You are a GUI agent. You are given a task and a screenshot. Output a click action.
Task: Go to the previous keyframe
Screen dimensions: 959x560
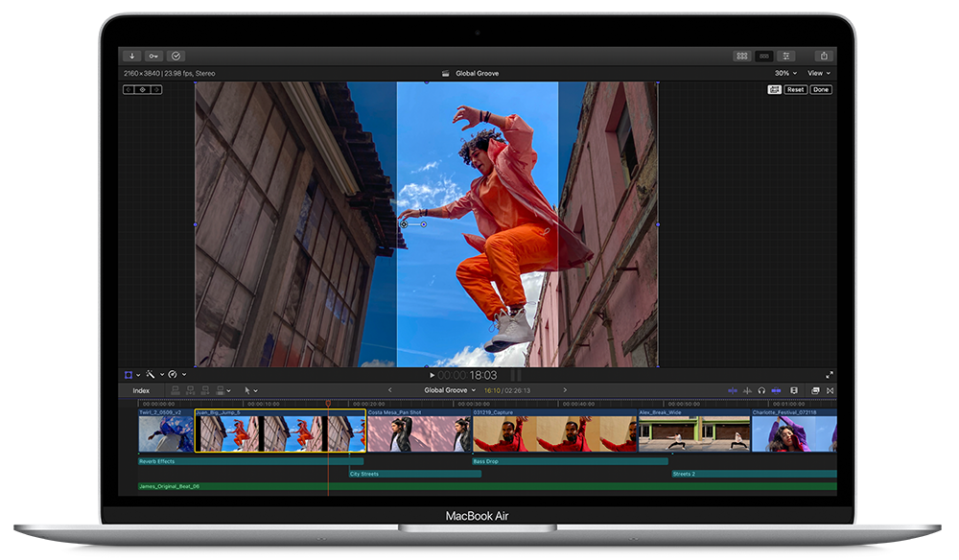point(129,89)
